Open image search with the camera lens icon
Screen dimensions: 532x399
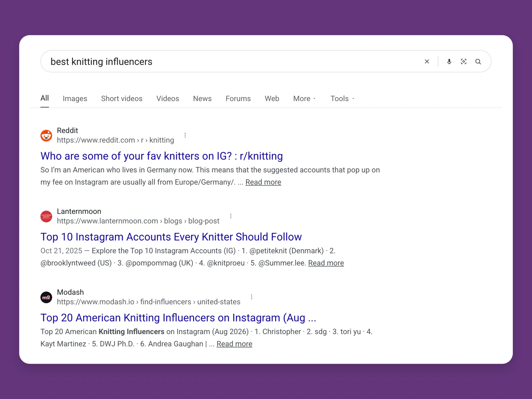coord(464,62)
